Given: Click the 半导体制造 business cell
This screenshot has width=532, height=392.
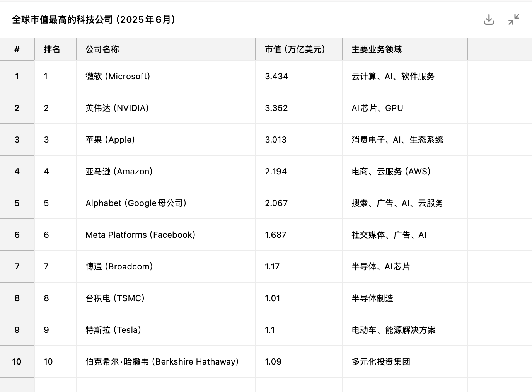Looking at the screenshot, I should (405, 298).
